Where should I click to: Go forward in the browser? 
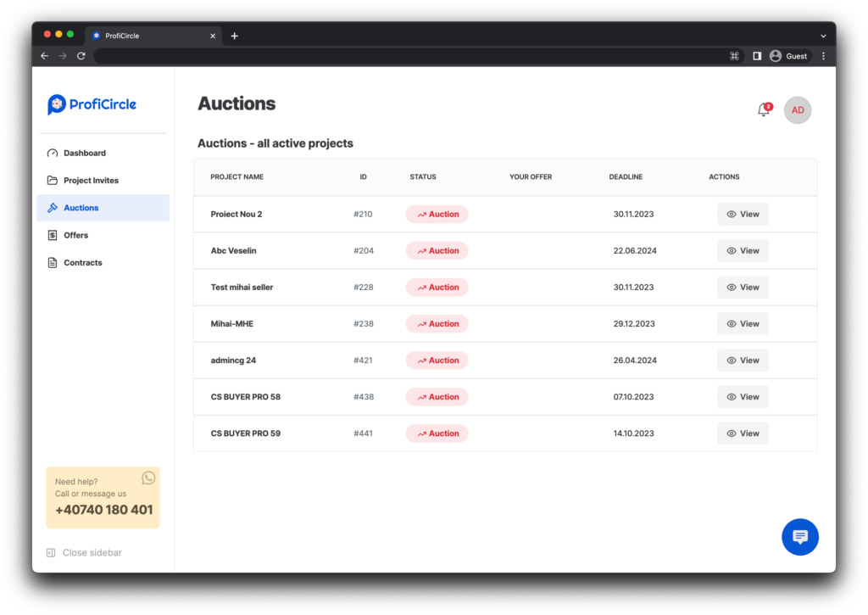(63, 56)
